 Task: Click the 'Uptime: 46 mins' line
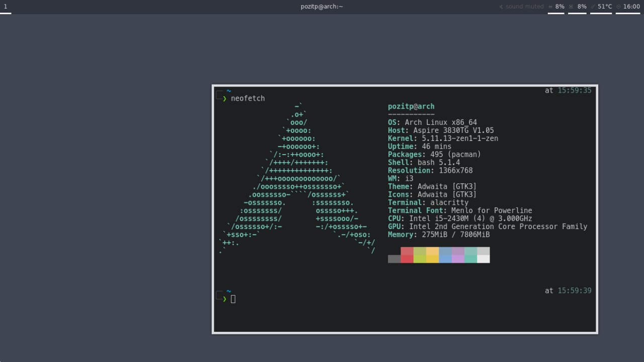pyautogui.click(x=420, y=147)
